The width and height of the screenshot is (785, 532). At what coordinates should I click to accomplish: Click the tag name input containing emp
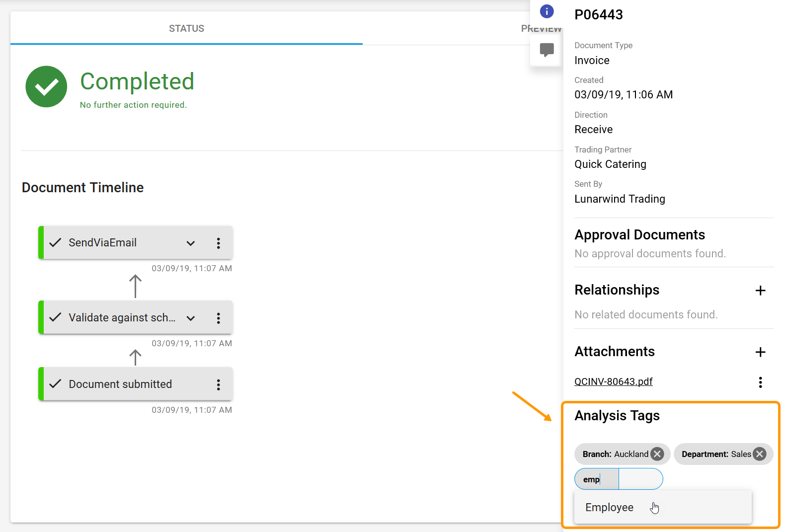(597, 479)
